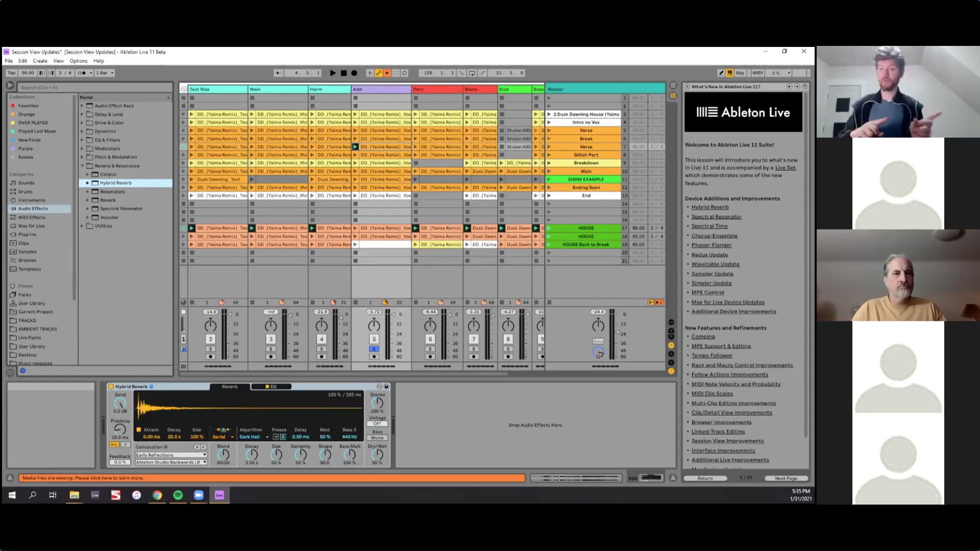The height and width of the screenshot is (551, 980).
Task: Save Hybrid Reverb preset disk icon
Action: [x=386, y=387]
